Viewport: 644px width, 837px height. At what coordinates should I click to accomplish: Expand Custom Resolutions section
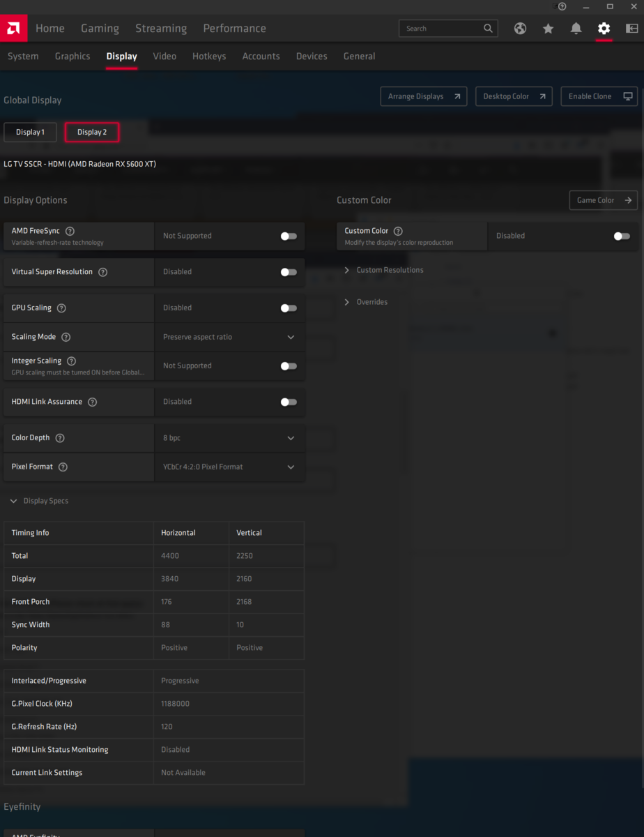(x=384, y=270)
